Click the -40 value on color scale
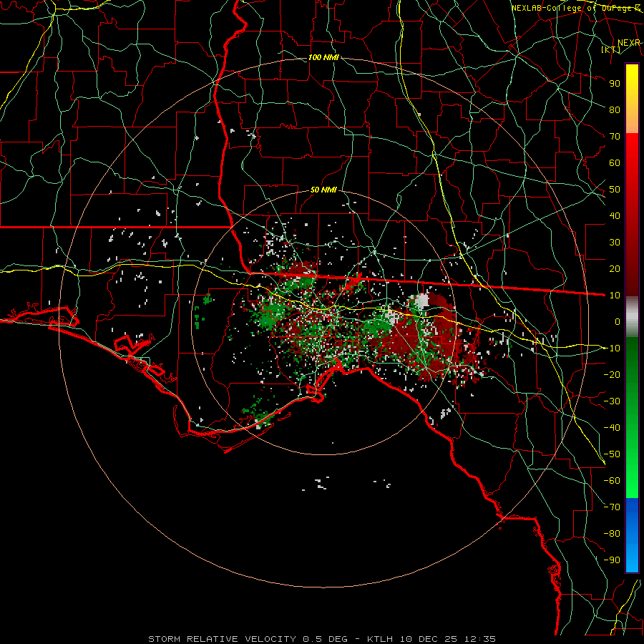Viewport: 644px width, 644px height. [x=612, y=428]
